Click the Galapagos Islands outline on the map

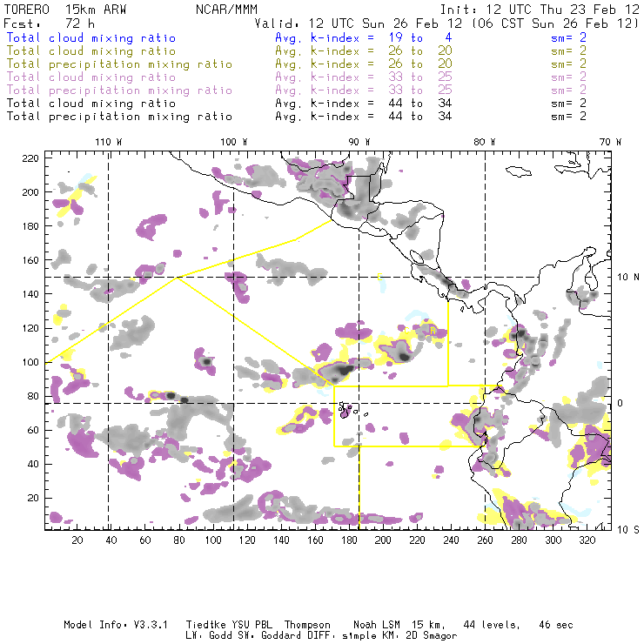point(345,408)
